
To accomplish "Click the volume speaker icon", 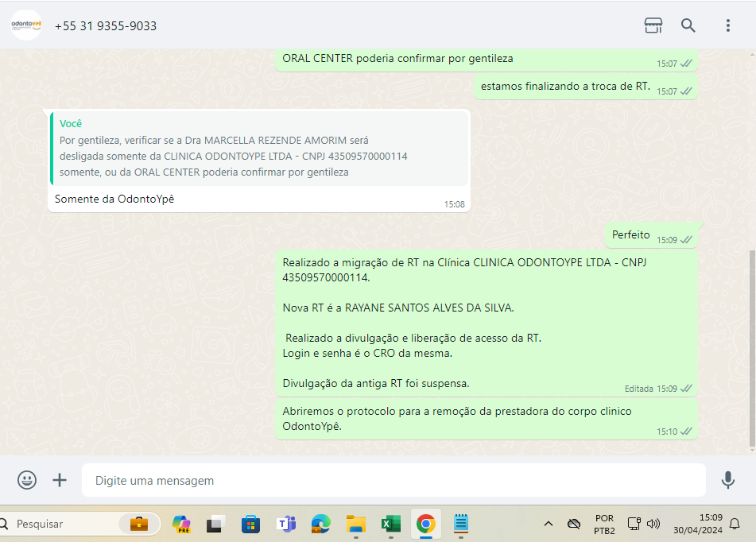I will (653, 524).
